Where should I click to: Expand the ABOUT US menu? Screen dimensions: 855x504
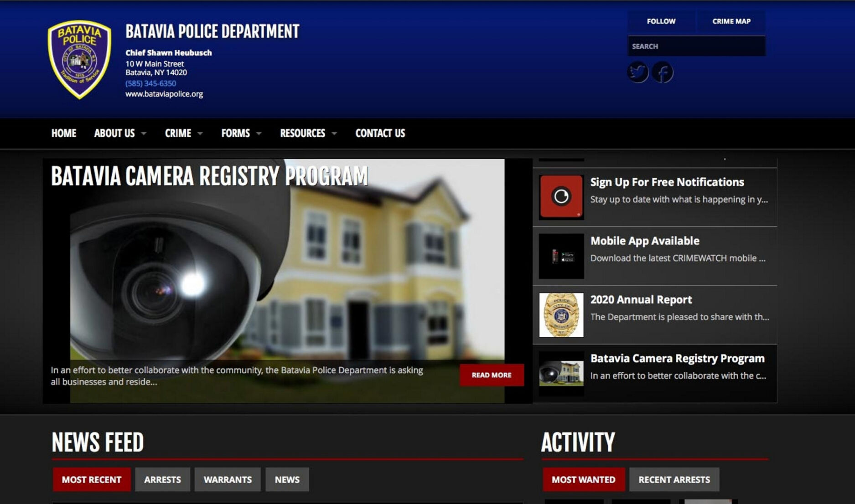click(x=115, y=133)
